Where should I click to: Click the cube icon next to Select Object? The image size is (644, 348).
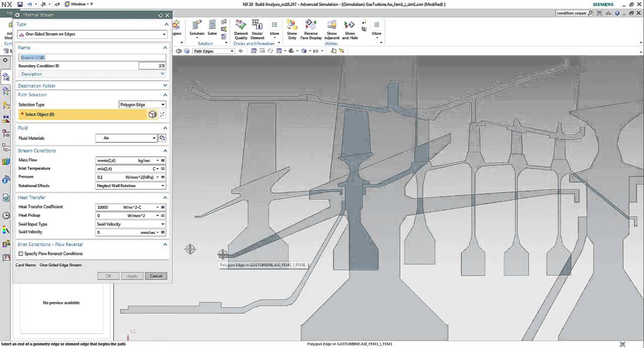click(x=152, y=115)
